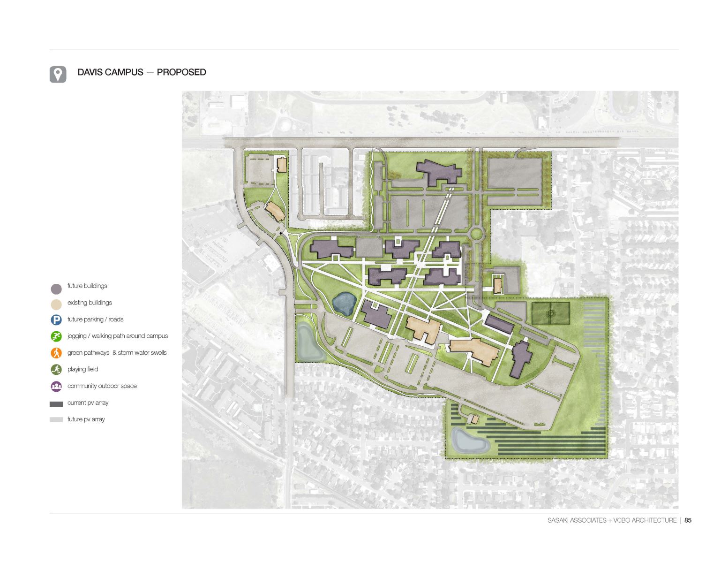This screenshot has height=563, width=728.
Task: Click the orange green pathways legend icon
Action: coord(56,353)
